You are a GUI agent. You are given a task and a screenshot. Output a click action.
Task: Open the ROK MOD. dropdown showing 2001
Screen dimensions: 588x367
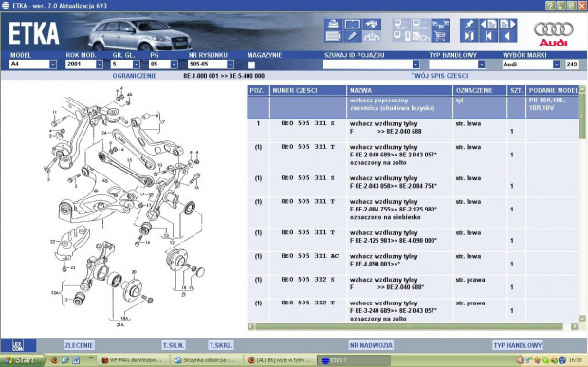99,64
